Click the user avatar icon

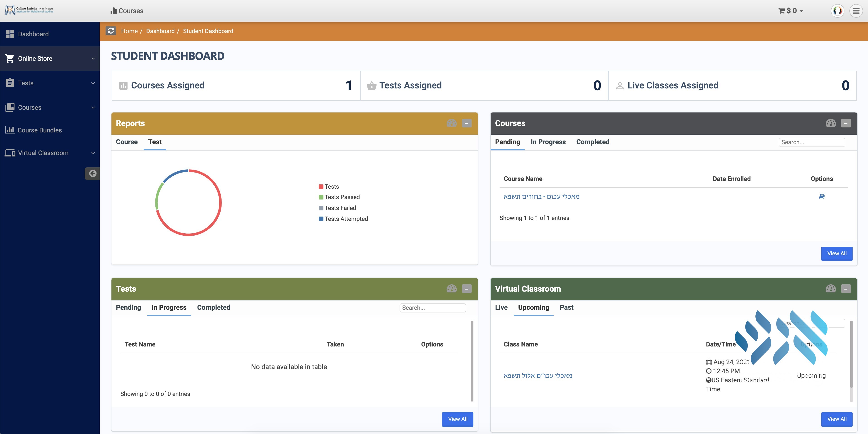[837, 11]
